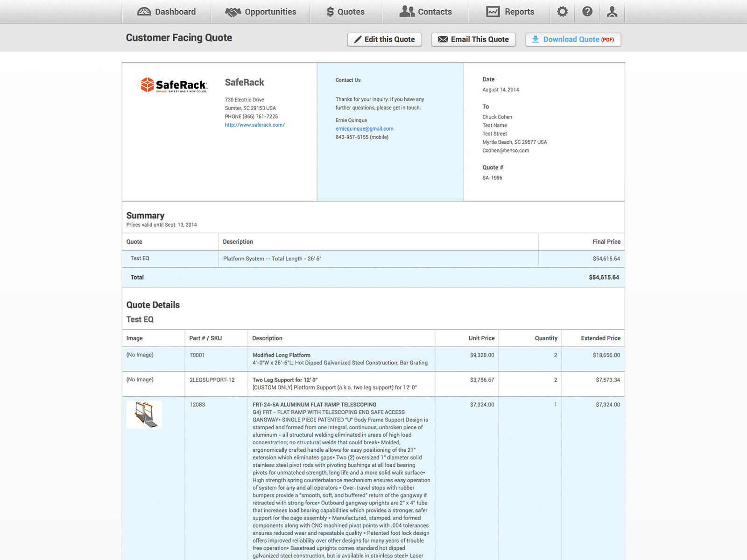Image resolution: width=747 pixels, height=560 pixels.
Task: Download the quote as PDF
Action: (573, 40)
